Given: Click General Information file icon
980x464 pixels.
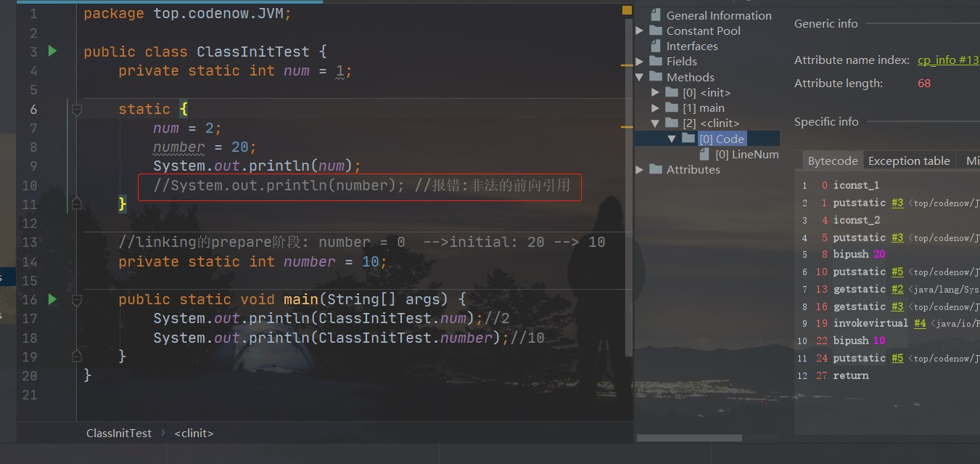Looking at the screenshot, I should (656, 15).
